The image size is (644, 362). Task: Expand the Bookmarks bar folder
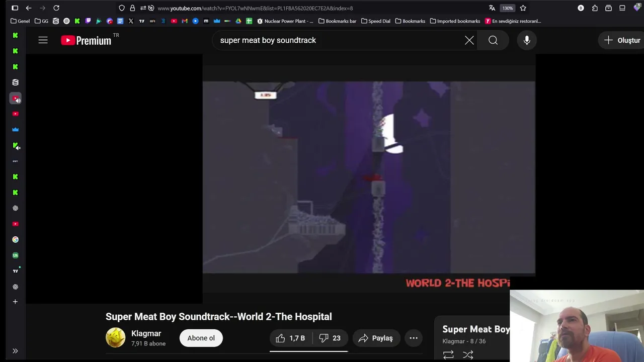tap(337, 21)
